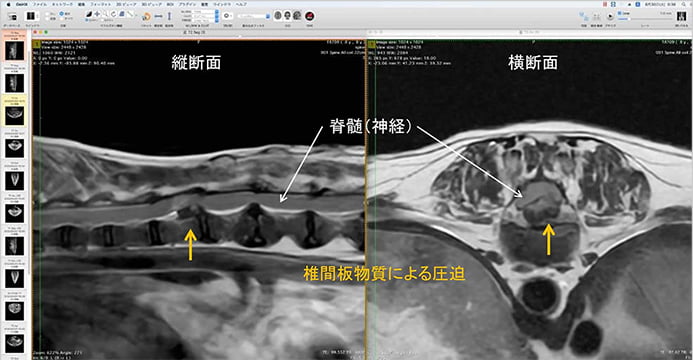
Task: Open the CLUT dropdown in toolbar
Action: [x=206, y=16]
